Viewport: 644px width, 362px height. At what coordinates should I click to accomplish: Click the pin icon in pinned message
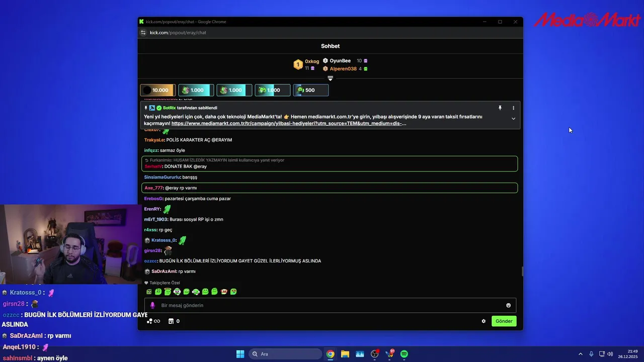500,108
